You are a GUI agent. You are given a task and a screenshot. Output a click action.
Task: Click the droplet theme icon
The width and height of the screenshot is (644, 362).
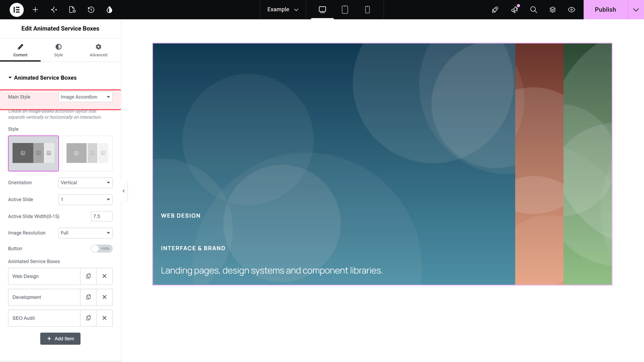109,10
